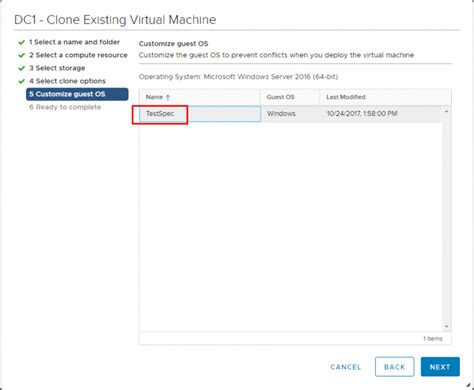Sort by the Guest OS column header
474x390 pixels.
(x=290, y=97)
